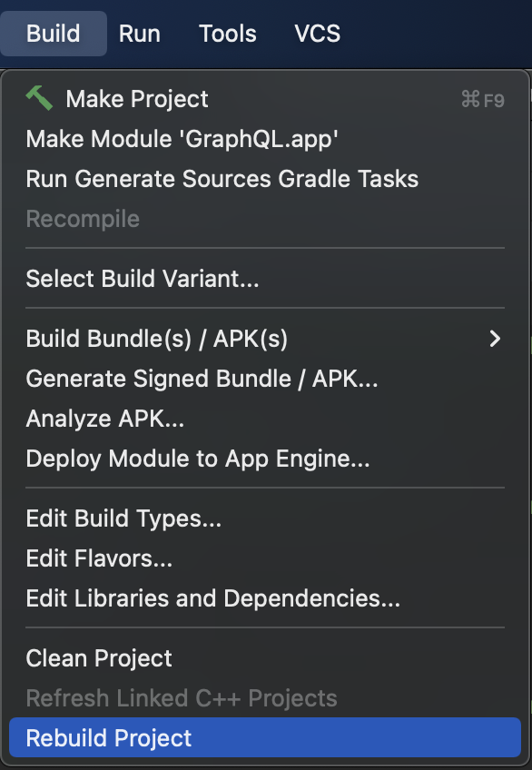
Task: Click the green hammer Make Project icon
Action: point(39,98)
